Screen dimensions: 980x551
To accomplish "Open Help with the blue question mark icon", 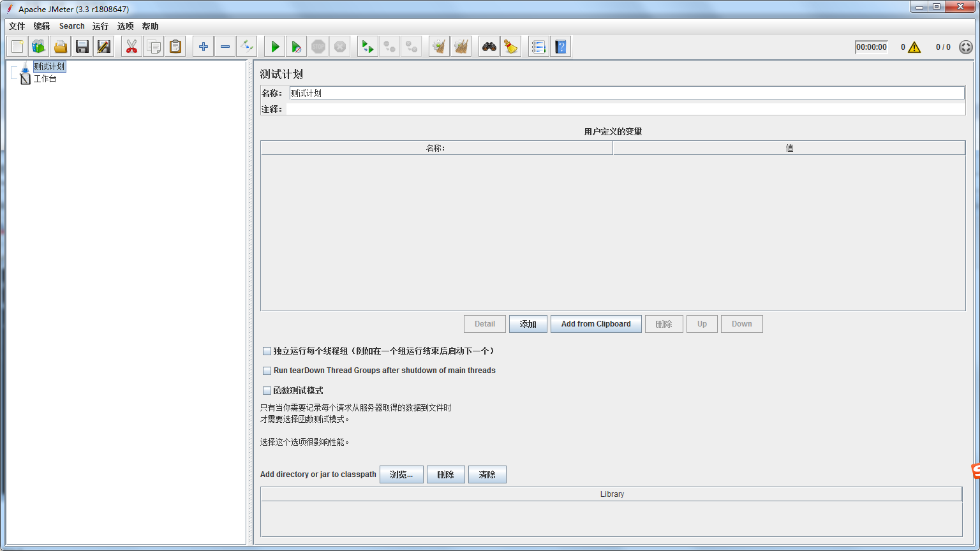I will 561,47.
